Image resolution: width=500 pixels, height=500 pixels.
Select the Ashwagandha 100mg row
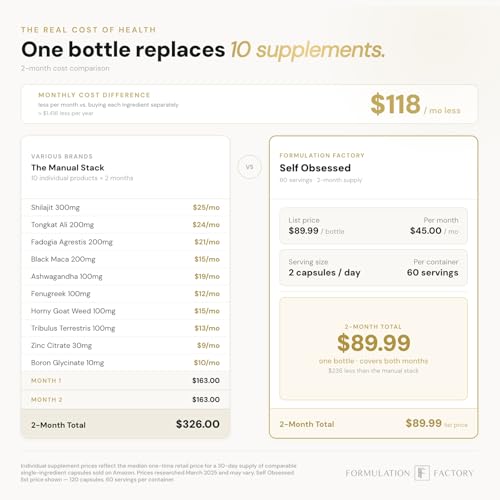126,276
